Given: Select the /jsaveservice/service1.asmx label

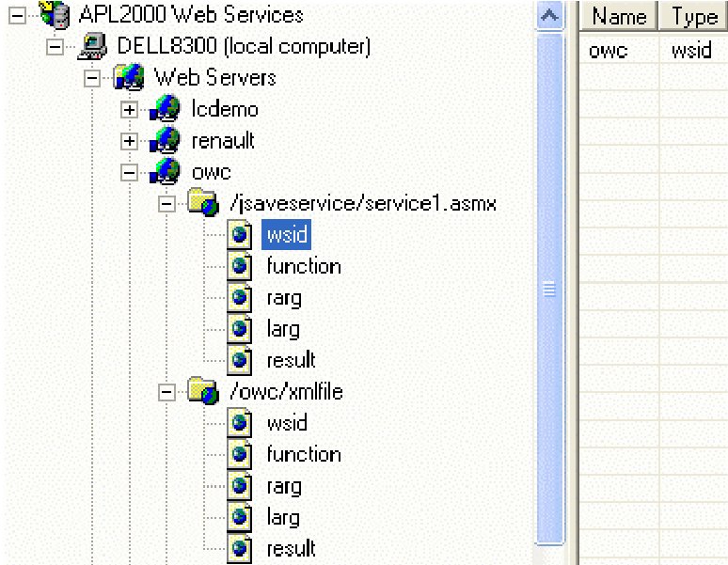Looking at the screenshot, I should (x=363, y=203).
